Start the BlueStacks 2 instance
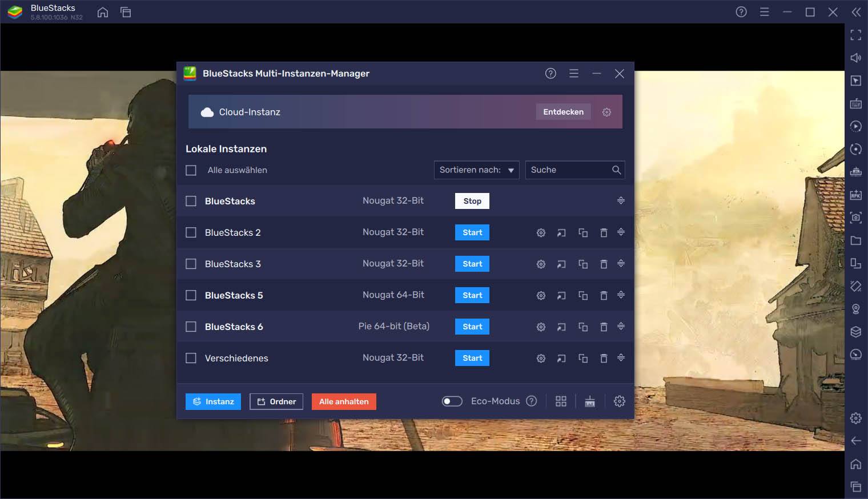This screenshot has width=868, height=499. 472,232
